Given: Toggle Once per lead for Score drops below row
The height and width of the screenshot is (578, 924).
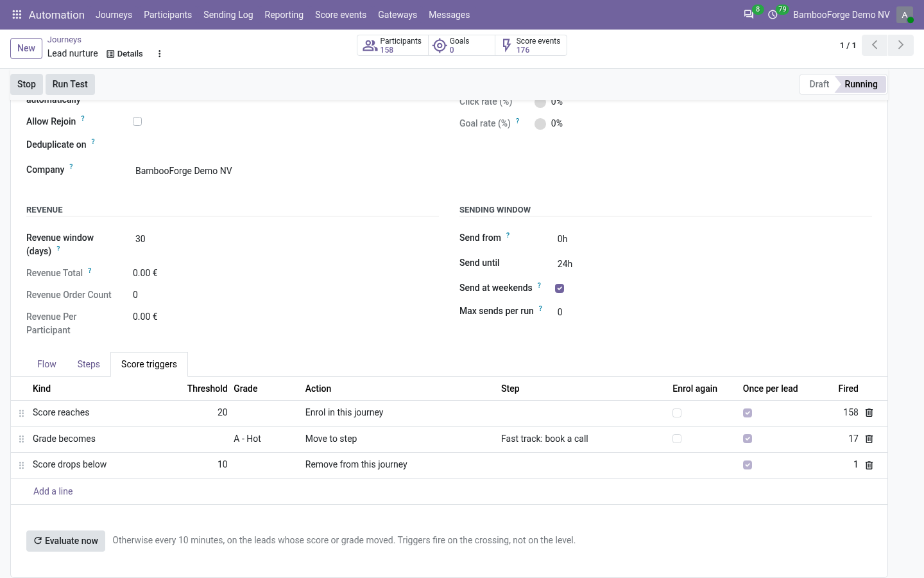Looking at the screenshot, I should click(748, 465).
